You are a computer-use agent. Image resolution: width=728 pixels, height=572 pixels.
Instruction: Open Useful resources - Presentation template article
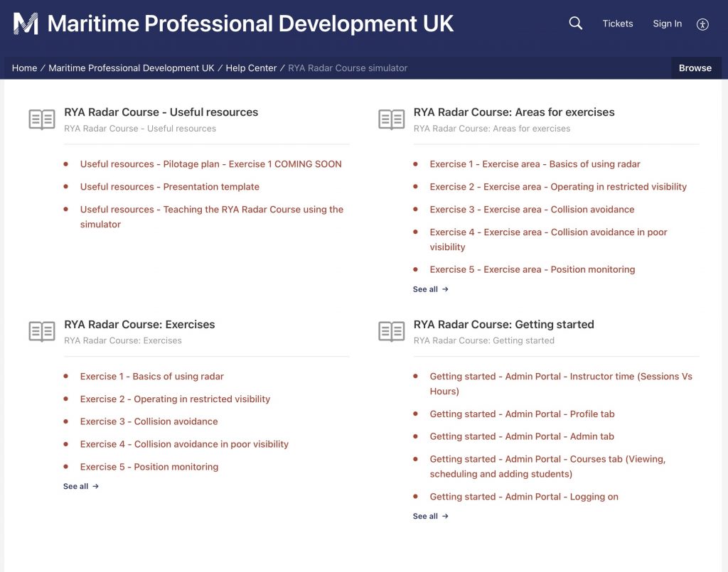(x=169, y=187)
